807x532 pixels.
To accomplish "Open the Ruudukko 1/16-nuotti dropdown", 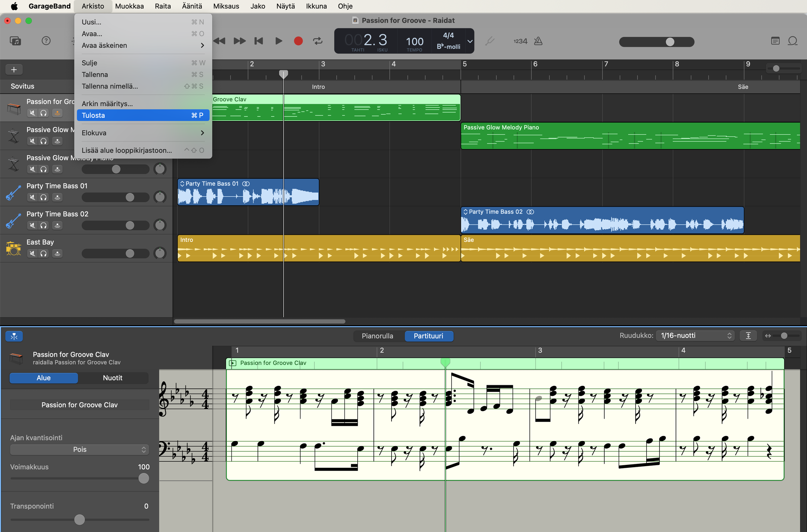I will click(x=695, y=336).
